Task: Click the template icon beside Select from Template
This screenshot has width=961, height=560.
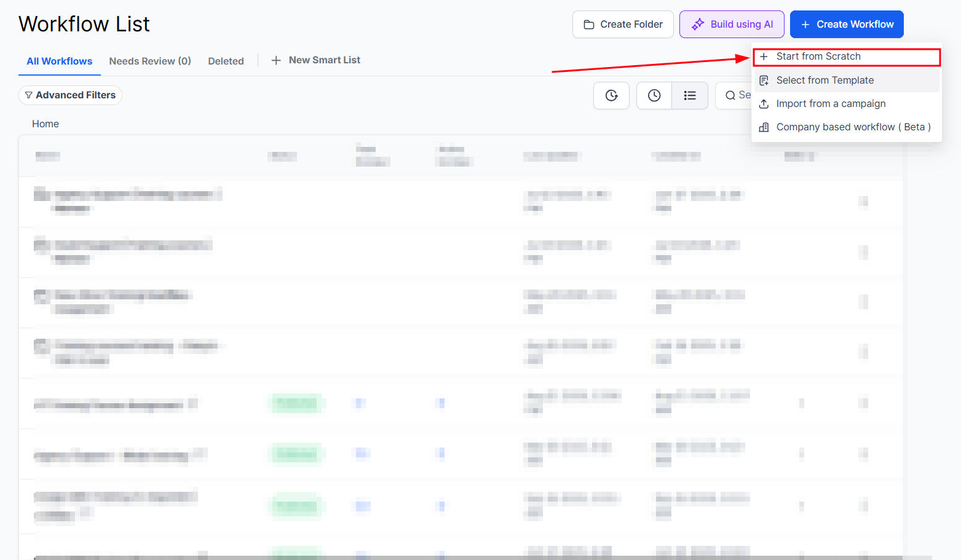Action: 764,81
